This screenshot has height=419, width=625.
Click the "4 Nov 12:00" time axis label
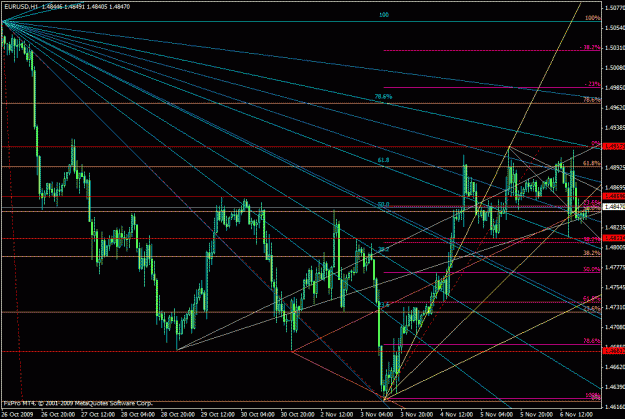(x=457, y=414)
